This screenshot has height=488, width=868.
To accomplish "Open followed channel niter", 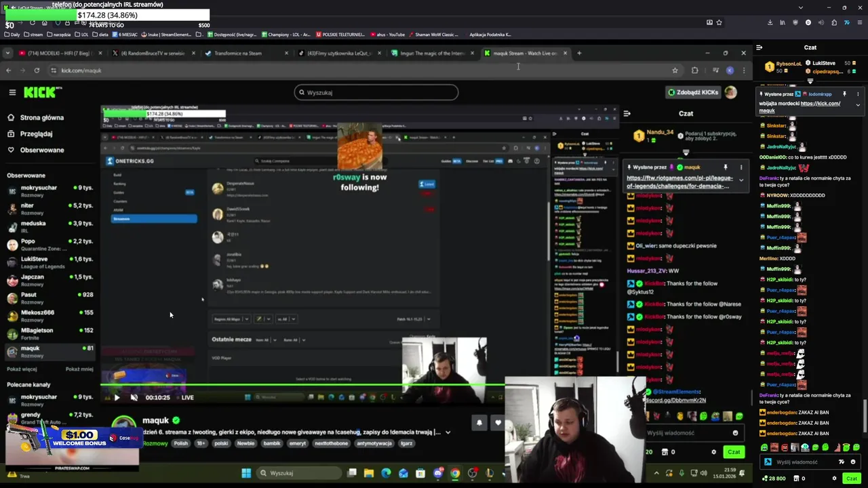I will click(50, 208).
